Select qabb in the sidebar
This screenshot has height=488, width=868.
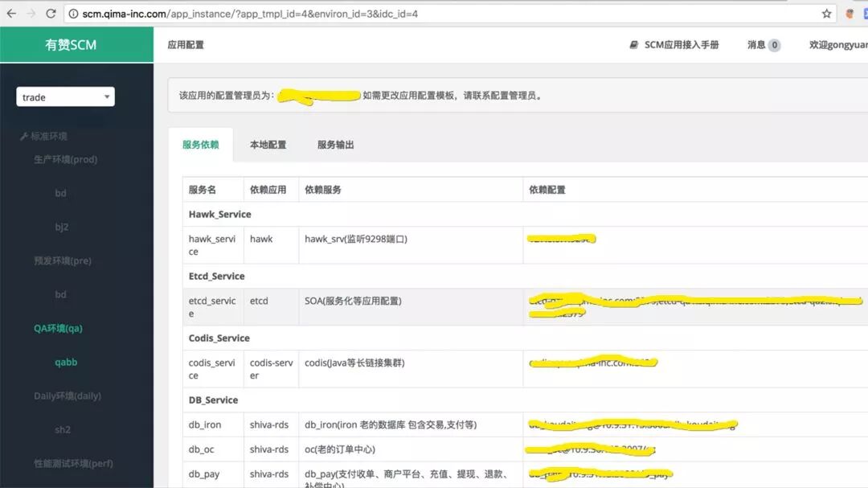[x=66, y=363]
